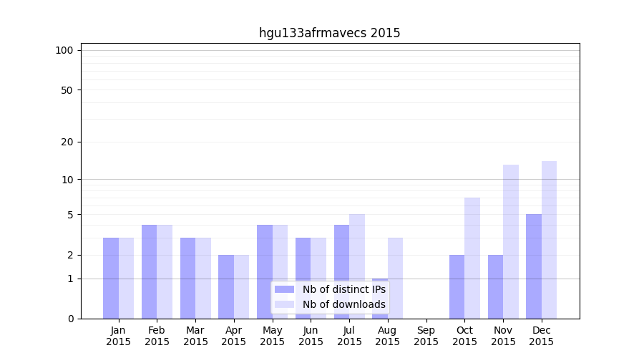Image resolution: width=644 pixels, height=358 pixels.
Task: Select the 'Nb of distinct IPs' legend label
Action: [x=343, y=289]
